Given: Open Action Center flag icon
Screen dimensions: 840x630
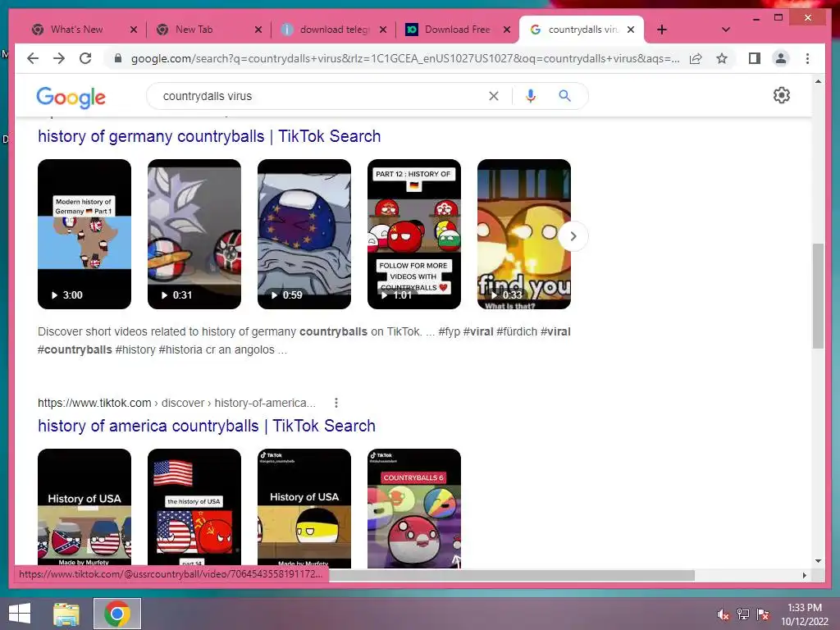Looking at the screenshot, I should click(763, 614).
